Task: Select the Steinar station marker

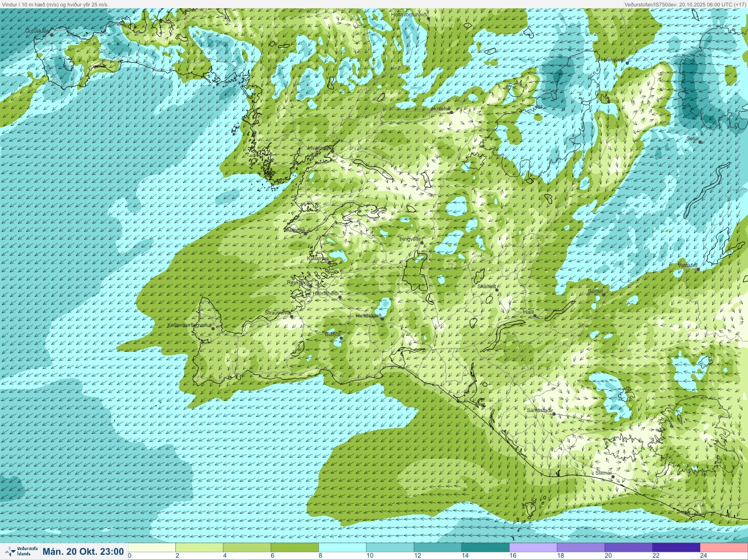Action: 612,476
